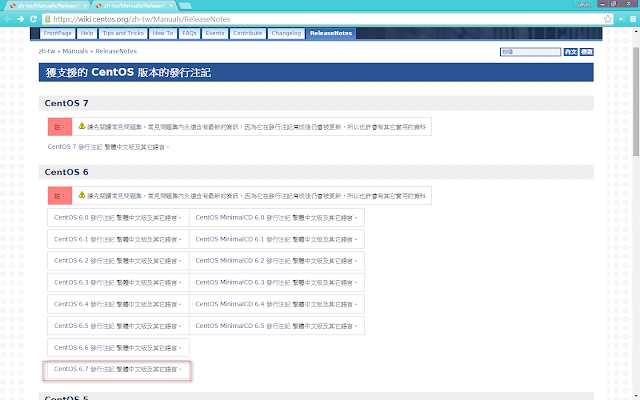Screen dimensions: 640x400
Task: Open Tips and Tricks tab
Action: pyautogui.click(x=123, y=33)
